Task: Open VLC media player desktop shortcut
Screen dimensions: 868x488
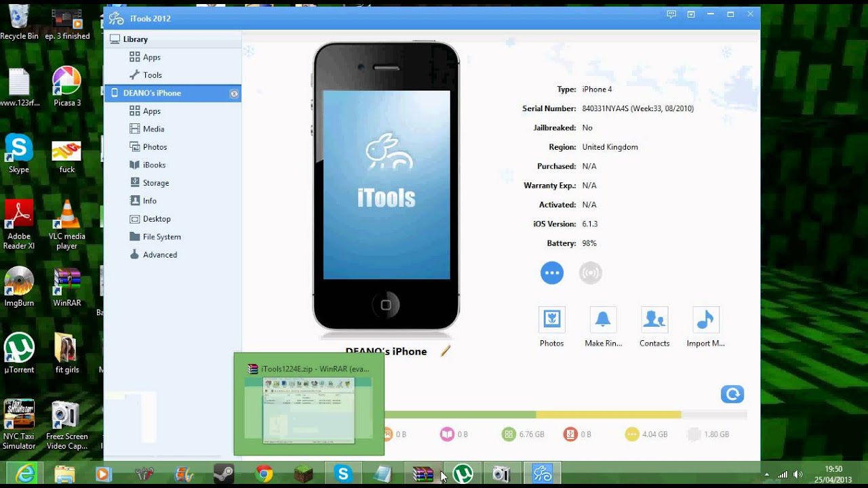Action: click(67, 224)
